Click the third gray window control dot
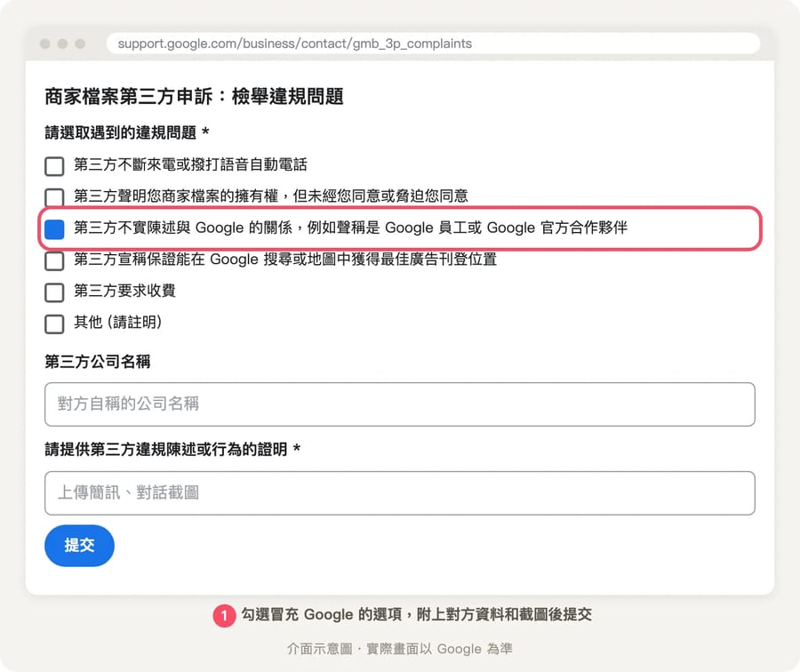The image size is (800, 672). (80, 44)
